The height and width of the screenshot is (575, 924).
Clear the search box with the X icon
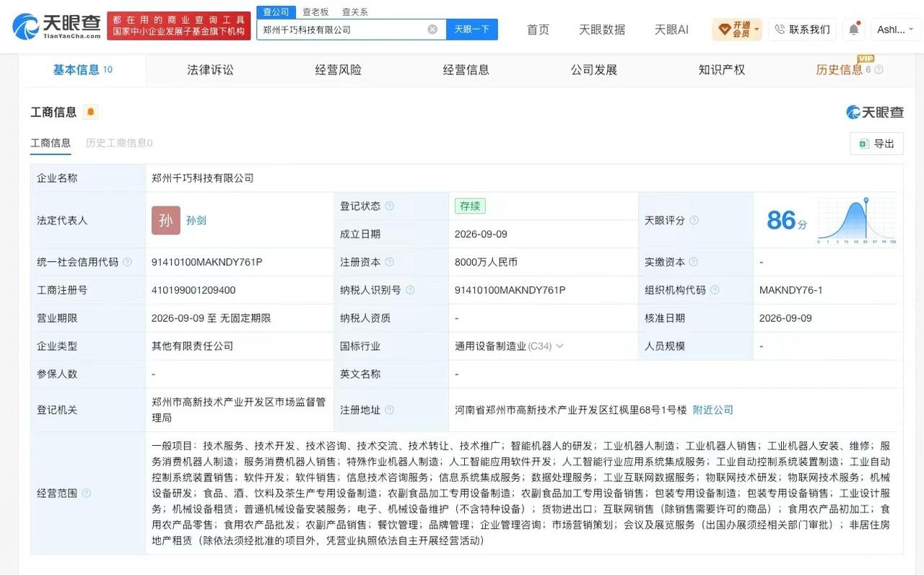click(x=432, y=30)
